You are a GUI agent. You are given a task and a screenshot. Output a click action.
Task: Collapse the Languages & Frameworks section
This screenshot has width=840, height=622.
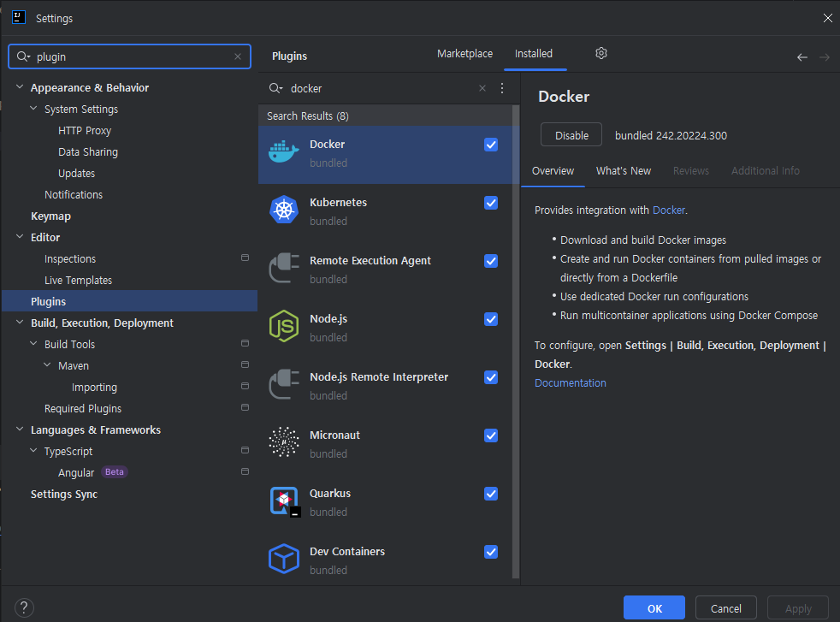pos(20,429)
